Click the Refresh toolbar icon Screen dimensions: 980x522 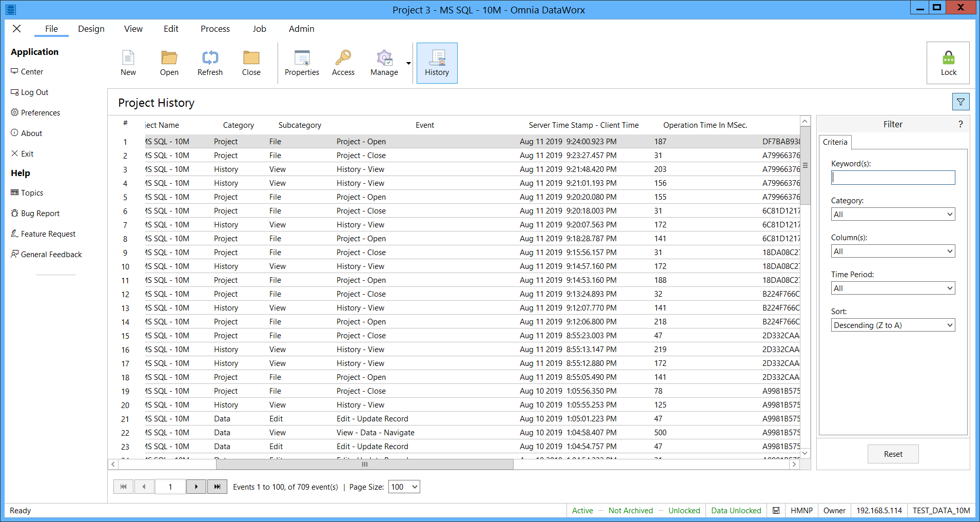210,63
